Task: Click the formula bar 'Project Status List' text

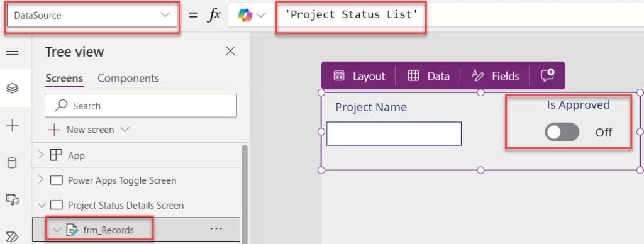Action: point(352,15)
